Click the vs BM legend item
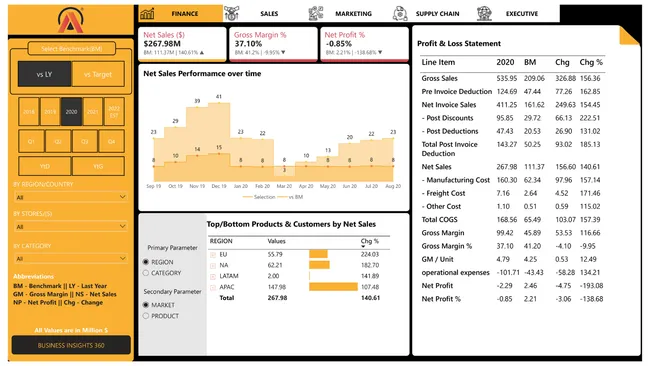The height and width of the screenshot is (366, 650). click(x=291, y=197)
